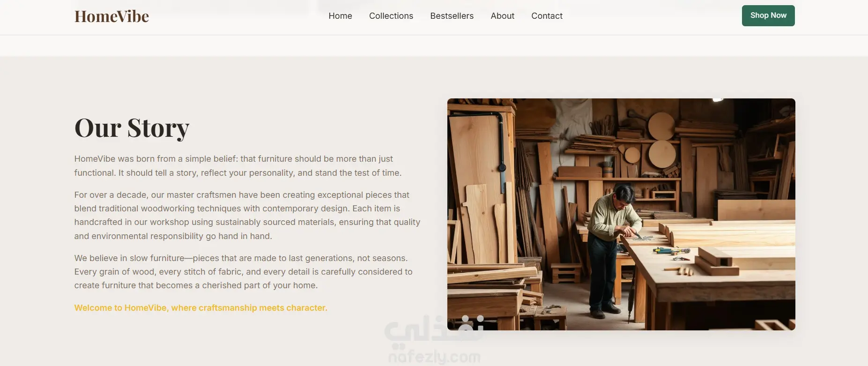Select About in the navigation bar

[x=502, y=16]
